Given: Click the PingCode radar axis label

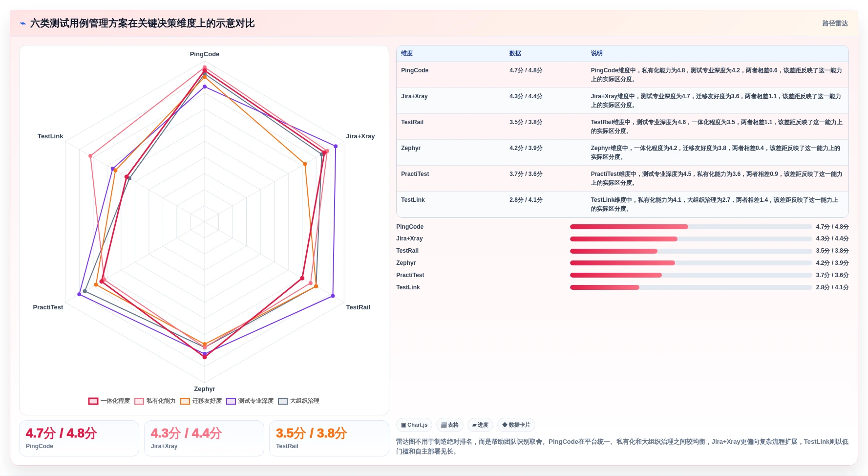Looking at the screenshot, I should tap(205, 54).
